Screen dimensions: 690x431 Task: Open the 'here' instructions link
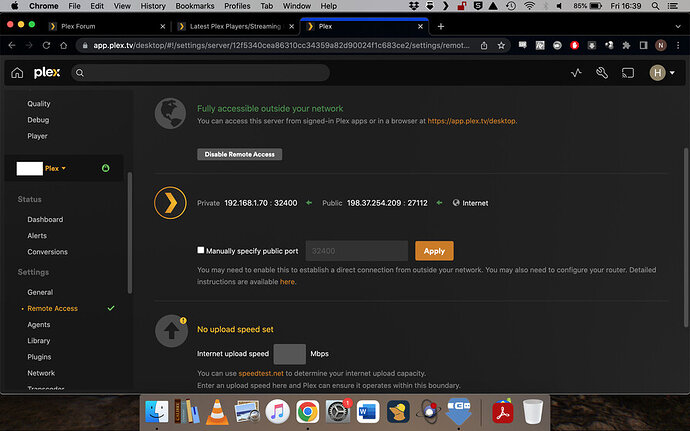point(287,282)
